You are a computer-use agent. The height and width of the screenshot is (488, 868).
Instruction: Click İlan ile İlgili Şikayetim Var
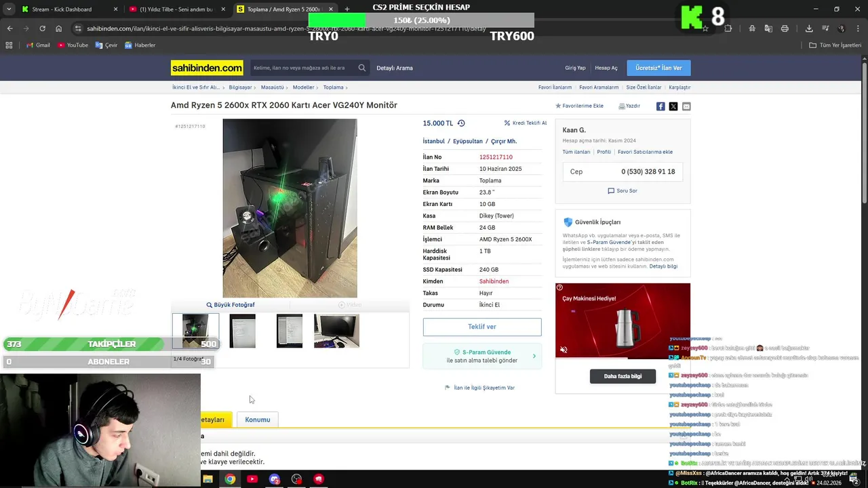pos(480,388)
